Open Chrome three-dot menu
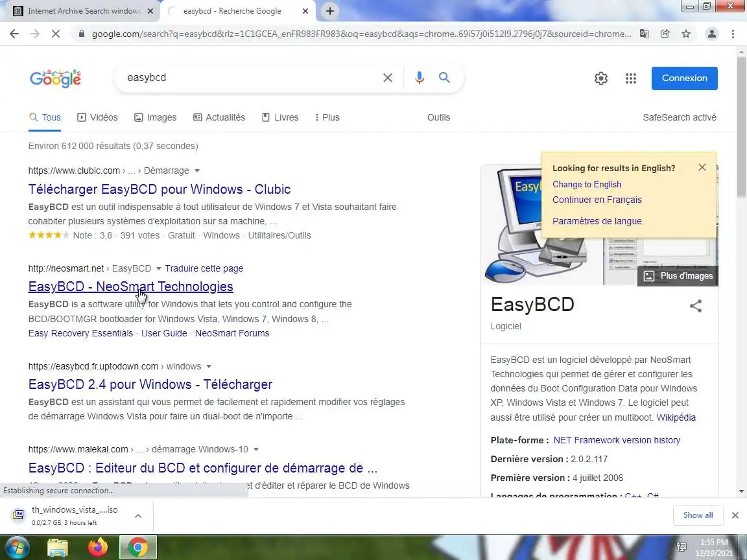 click(733, 34)
